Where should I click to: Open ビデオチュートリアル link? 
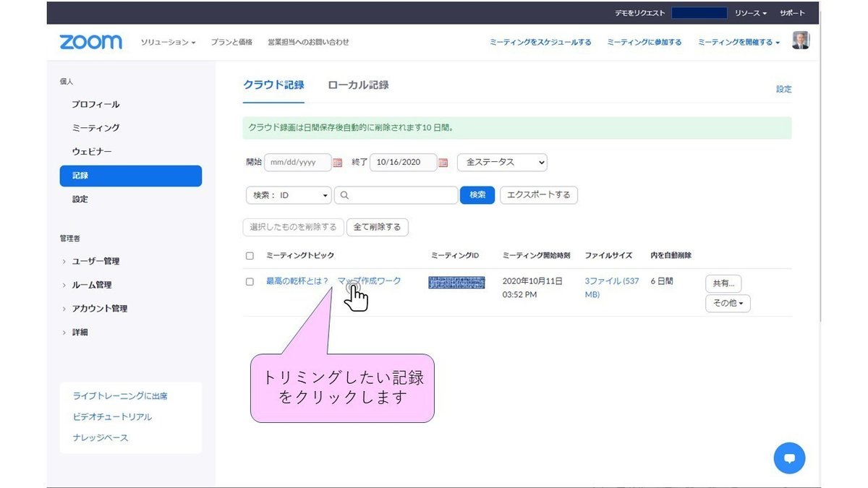point(112,417)
